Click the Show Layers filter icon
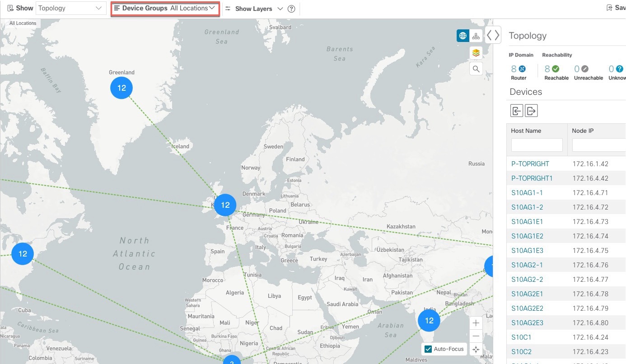 tap(228, 8)
